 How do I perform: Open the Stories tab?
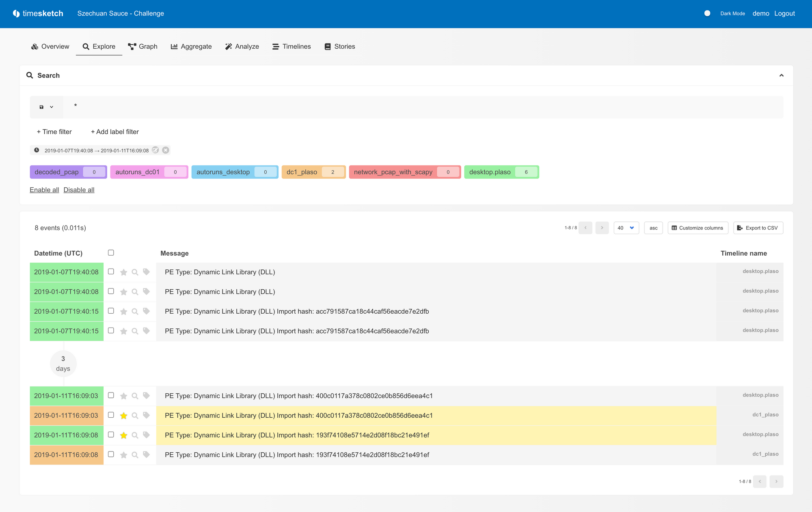pos(340,47)
